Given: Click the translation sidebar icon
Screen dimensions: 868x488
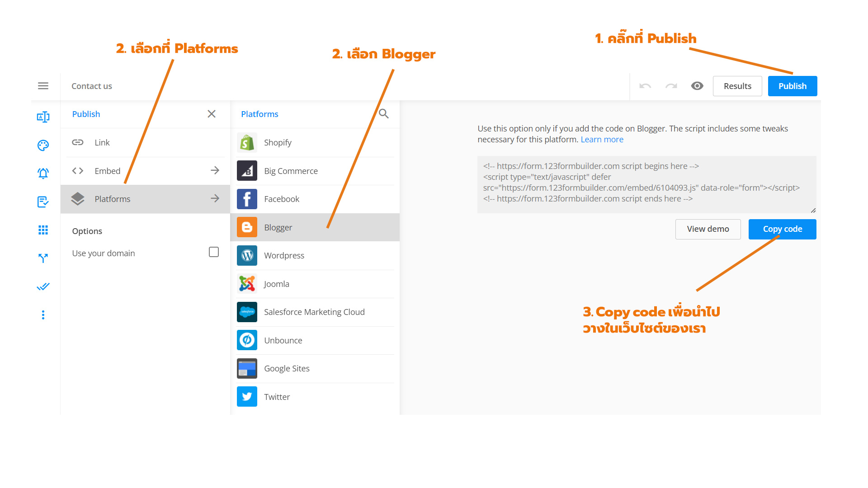Looking at the screenshot, I should (x=43, y=117).
